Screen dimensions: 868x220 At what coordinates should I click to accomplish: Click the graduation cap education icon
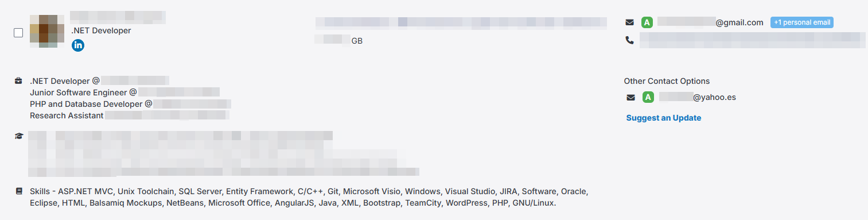(18, 136)
